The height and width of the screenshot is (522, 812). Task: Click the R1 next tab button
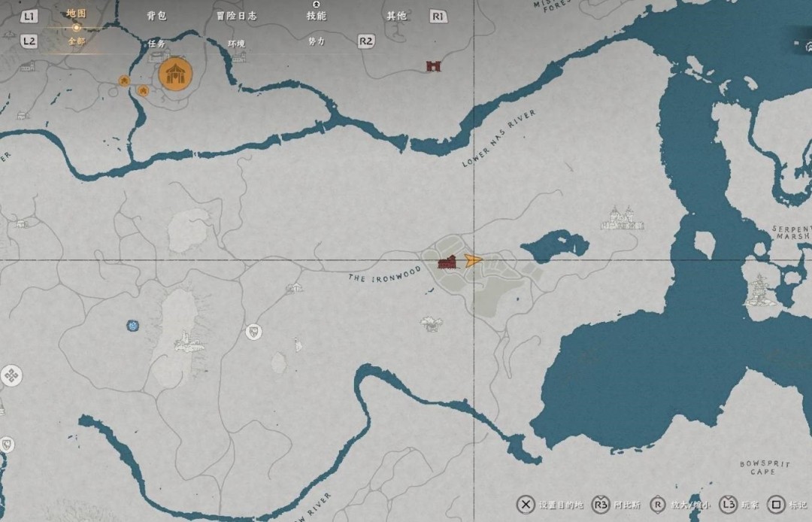pyautogui.click(x=438, y=17)
